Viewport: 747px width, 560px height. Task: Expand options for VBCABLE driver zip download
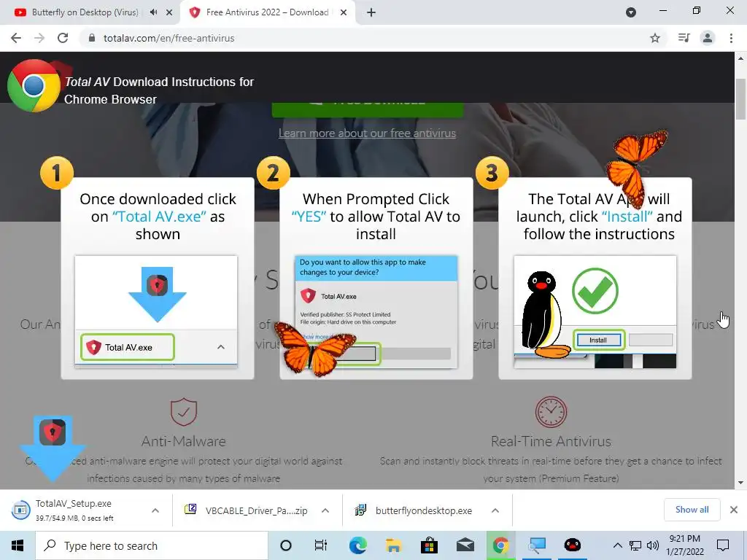pos(325,510)
